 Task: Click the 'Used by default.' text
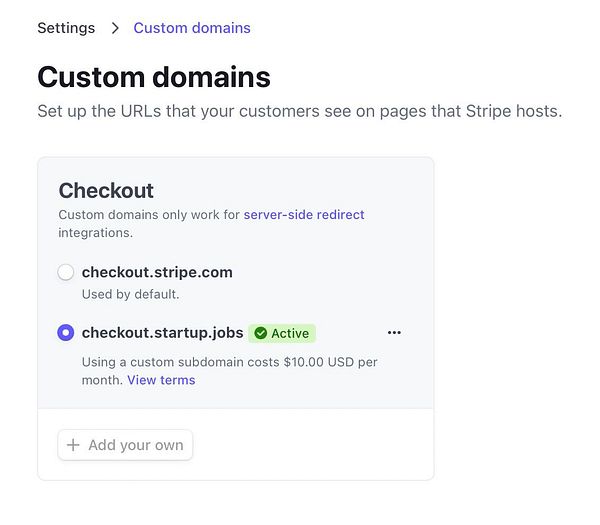pyautogui.click(x=130, y=294)
